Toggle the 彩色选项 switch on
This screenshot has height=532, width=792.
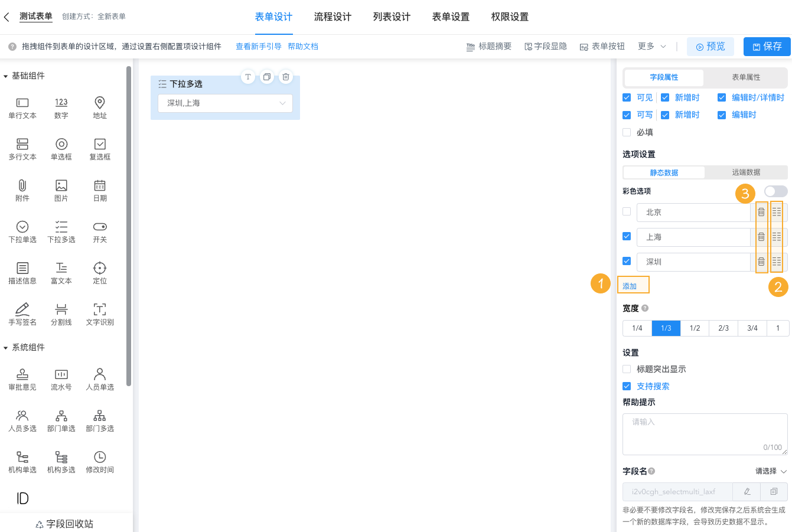pos(775,191)
